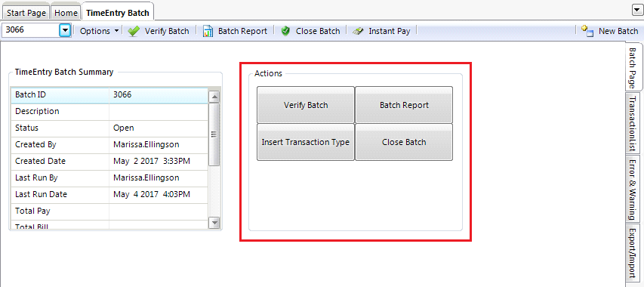Click the Instant Pay toolbar text label
The image size is (644, 287).
(390, 31)
